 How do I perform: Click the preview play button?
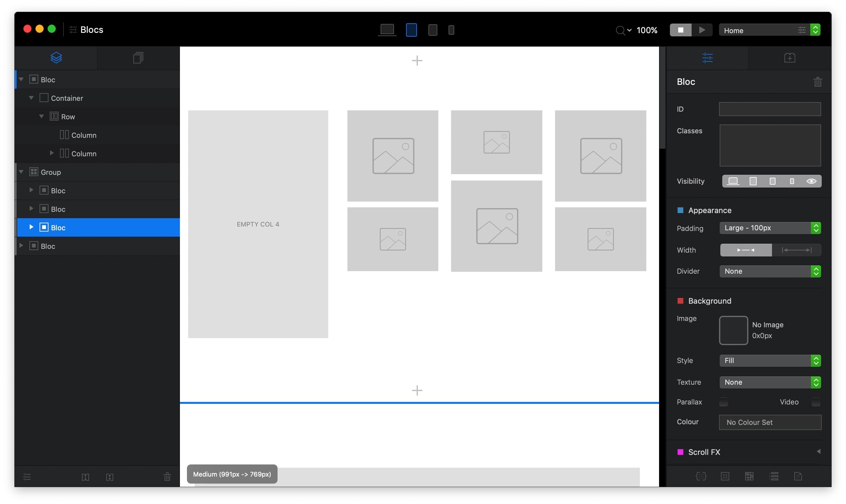702,30
